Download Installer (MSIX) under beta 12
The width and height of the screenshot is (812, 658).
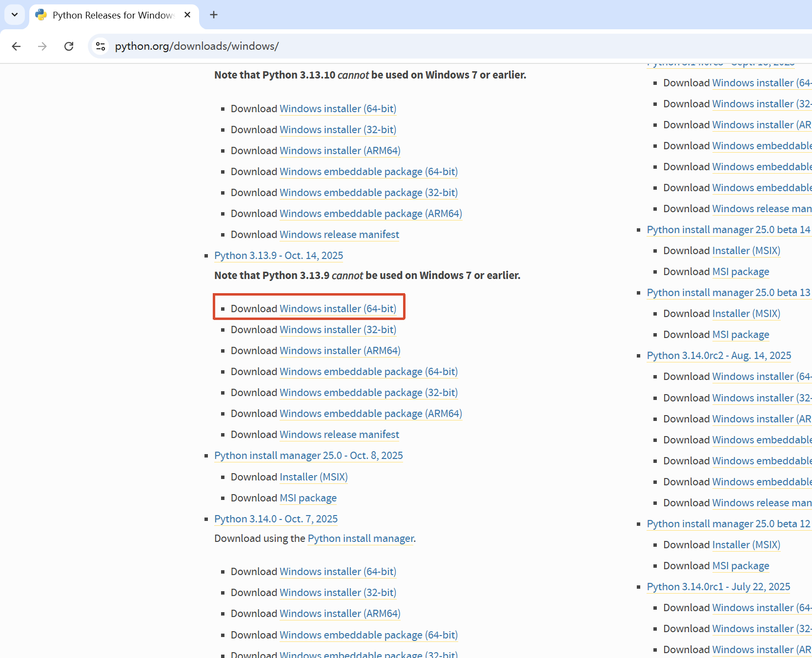(746, 545)
